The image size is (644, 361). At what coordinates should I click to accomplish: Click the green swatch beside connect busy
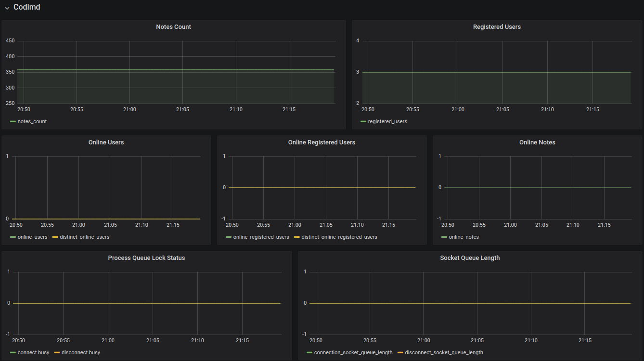coord(13,353)
